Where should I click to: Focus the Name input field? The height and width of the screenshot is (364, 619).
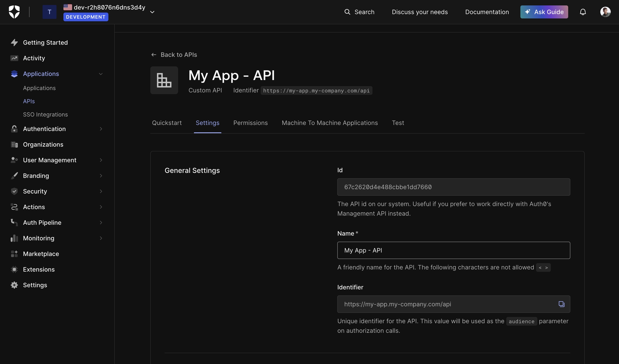pos(454,250)
